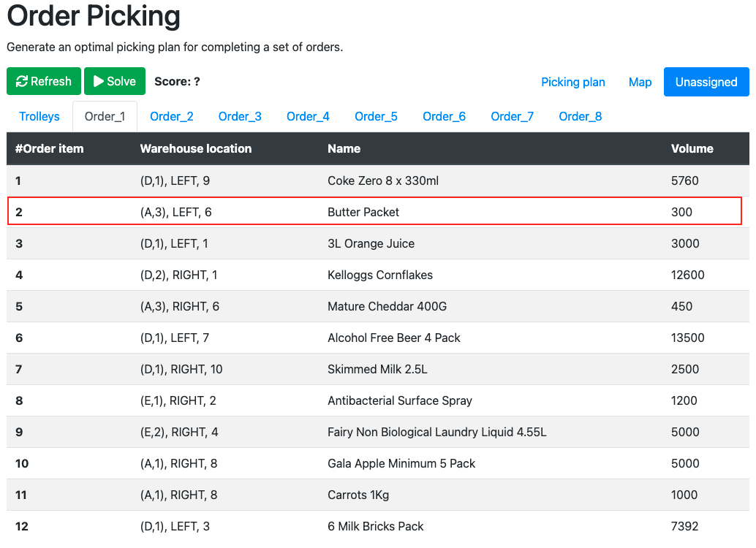Image resolution: width=756 pixels, height=548 pixels.
Task: Select the Kelloggs Cornflakes row
Action: pyautogui.click(x=378, y=275)
